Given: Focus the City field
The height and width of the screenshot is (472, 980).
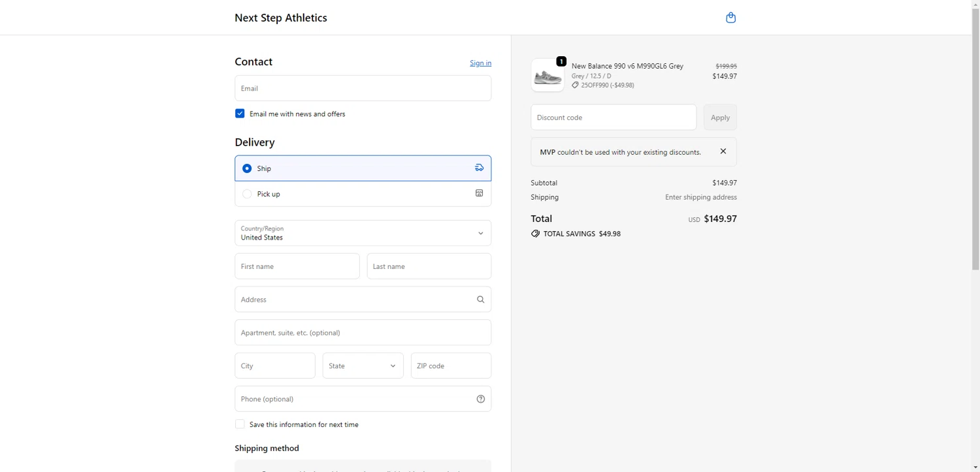Looking at the screenshot, I should 275,366.
